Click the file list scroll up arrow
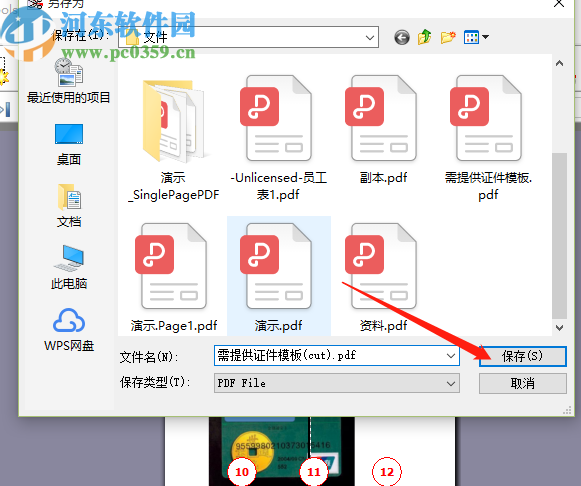This screenshot has width=581, height=486. point(560,64)
